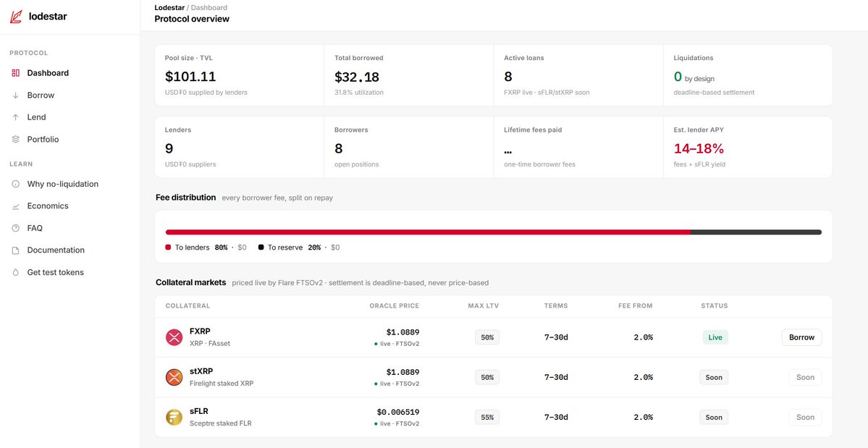Screen dimensions: 868x448
Task: Click the Portfolio layers icon
Action: (x=15, y=140)
